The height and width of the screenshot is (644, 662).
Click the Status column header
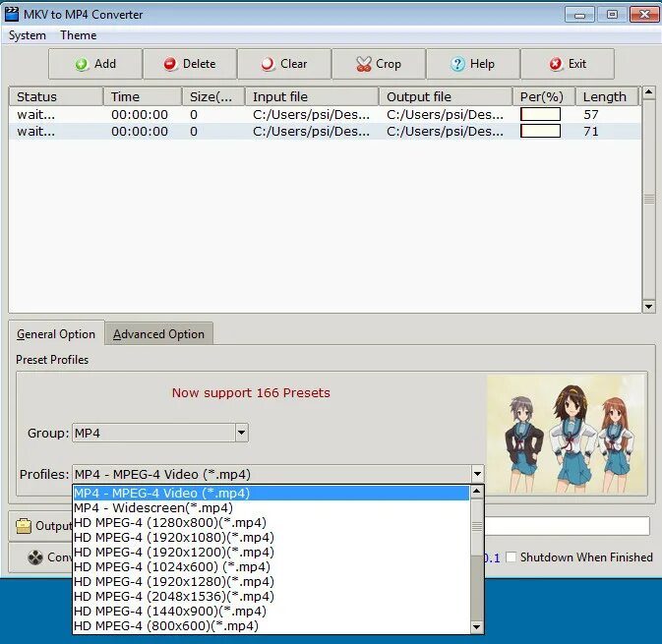56,96
